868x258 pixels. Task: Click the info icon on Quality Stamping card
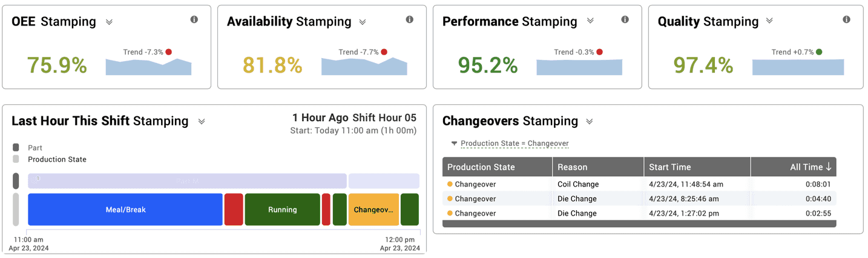tap(847, 20)
